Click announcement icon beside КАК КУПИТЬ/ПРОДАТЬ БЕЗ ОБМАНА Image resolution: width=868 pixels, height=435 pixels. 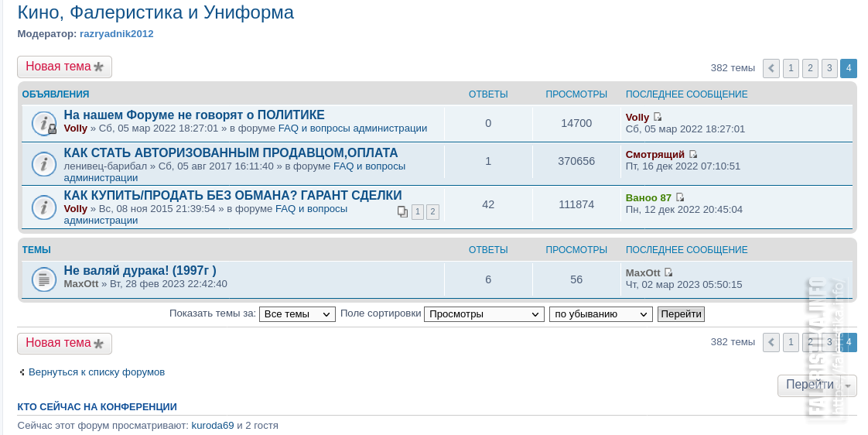pyautogui.click(x=44, y=207)
